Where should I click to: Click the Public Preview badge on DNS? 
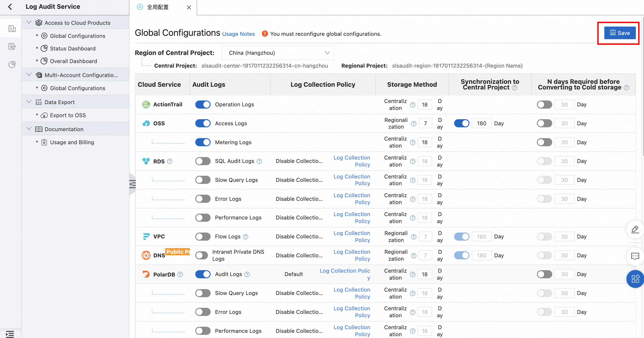pyautogui.click(x=178, y=251)
